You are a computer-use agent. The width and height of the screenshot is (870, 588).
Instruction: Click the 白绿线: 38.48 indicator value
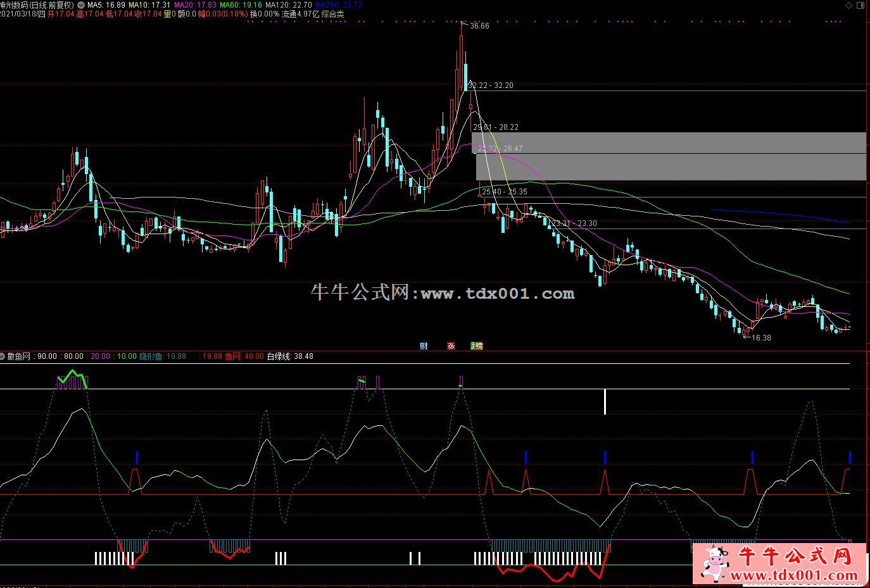click(290, 356)
